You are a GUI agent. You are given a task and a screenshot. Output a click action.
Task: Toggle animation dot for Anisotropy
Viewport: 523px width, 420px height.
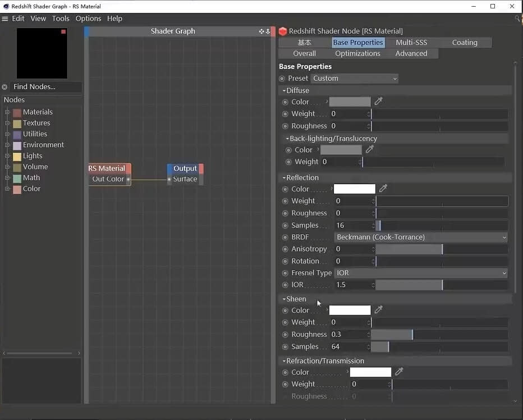(x=285, y=249)
